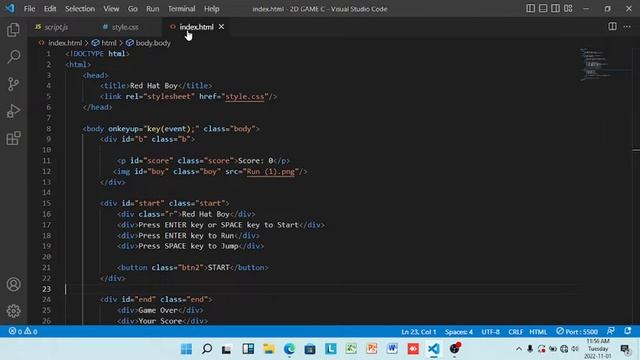Viewport: 640px width, 360px height.
Task: Close the index.html tab
Action: (x=221, y=27)
